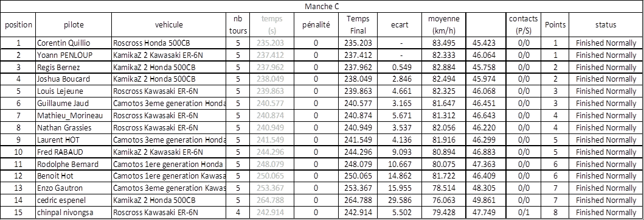The image size is (644, 220).
Task: Select the Enzo Gautron vehicle cell
Action: pyautogui.click(x=169, y=188)
